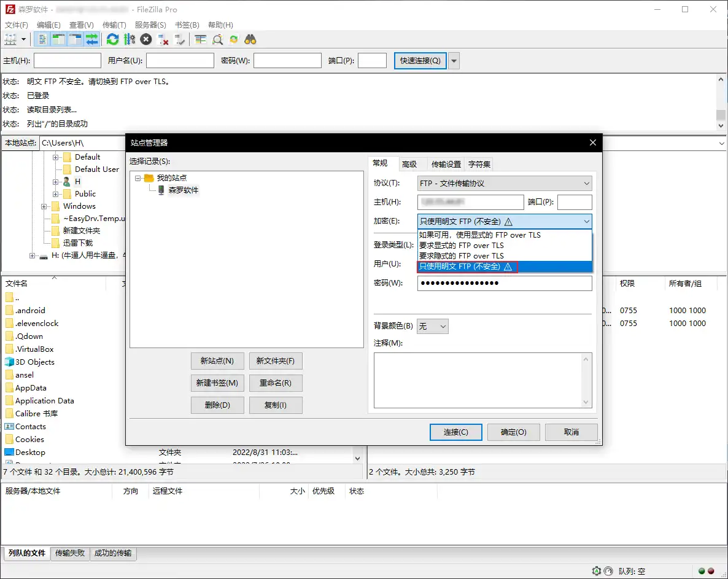The width and height of the screenshot is (728, 579).
Task: Expand the Windows folder in local tree
Action: click(45, 206)
